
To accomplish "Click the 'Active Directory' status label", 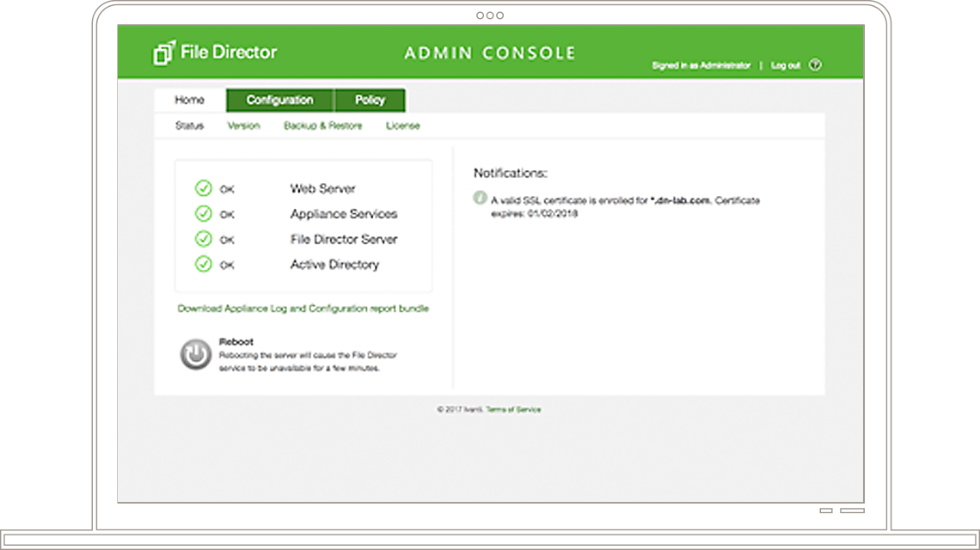I will click(x=334, y=265).
